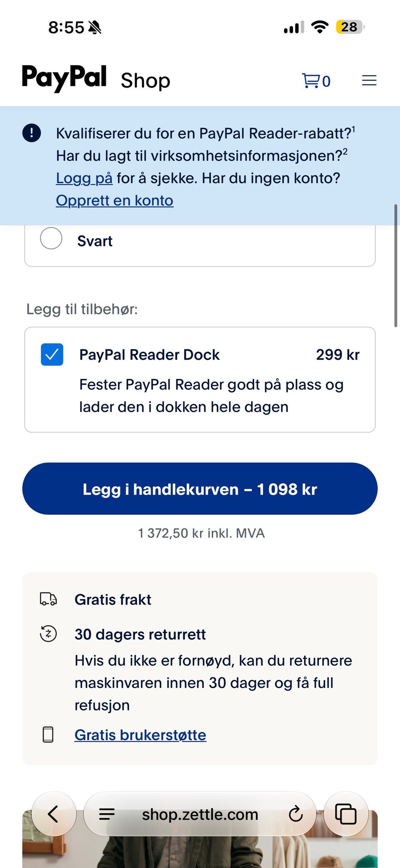
Task: Uncheck the PayPal Reader Dock checkbox
Action: point(52,355)
